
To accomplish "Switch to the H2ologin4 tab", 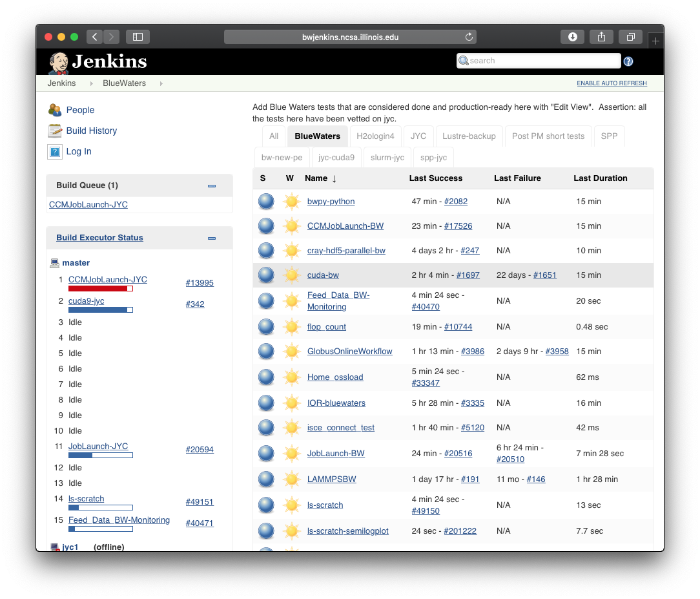I will (375, 136).
